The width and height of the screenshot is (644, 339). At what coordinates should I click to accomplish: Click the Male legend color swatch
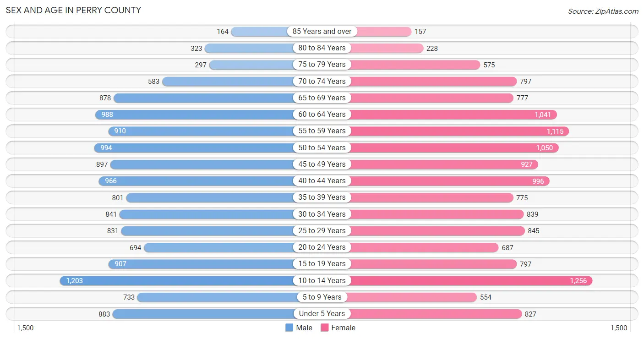pyautogui.click(x=289, y=328)
